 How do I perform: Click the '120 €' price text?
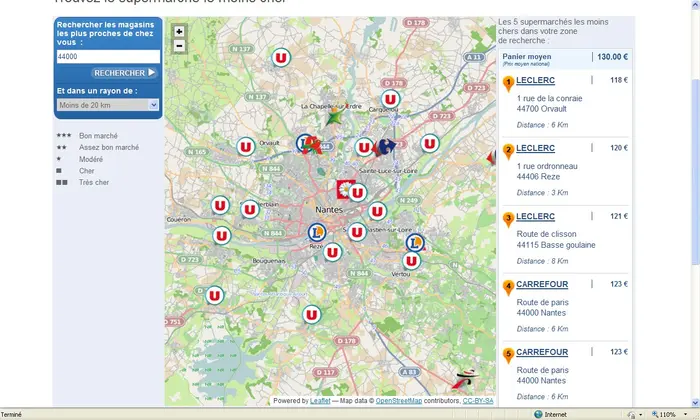619,148
